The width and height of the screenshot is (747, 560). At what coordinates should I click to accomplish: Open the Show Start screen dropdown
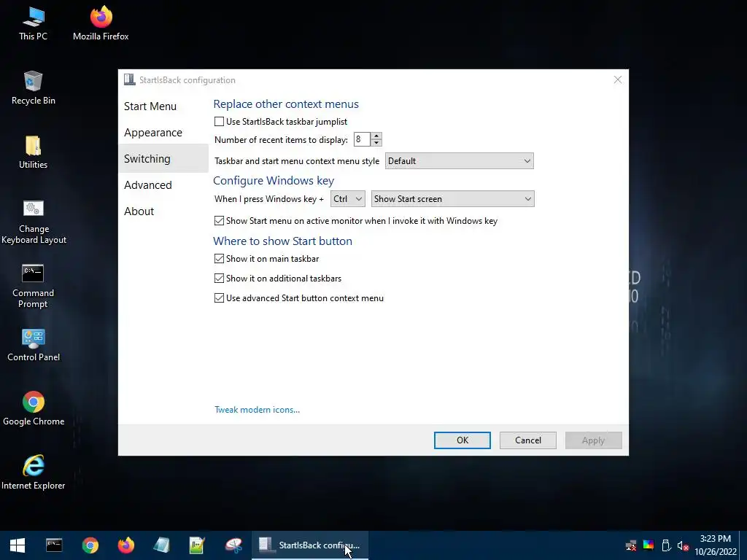point(452,199)
